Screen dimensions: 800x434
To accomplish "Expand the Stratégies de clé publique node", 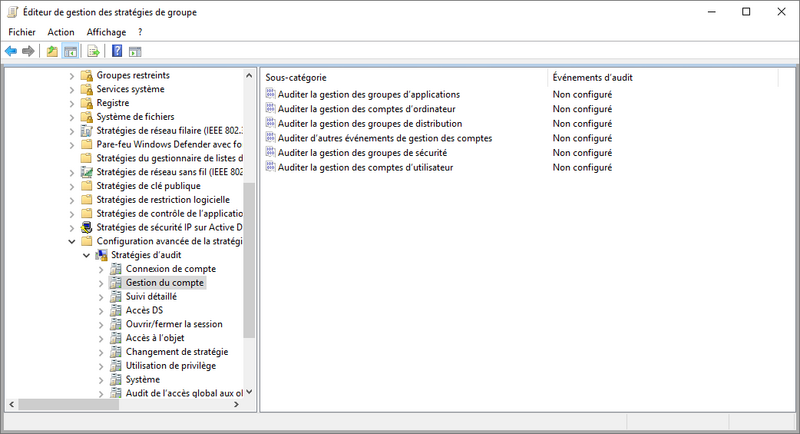I will click(71, 186).
